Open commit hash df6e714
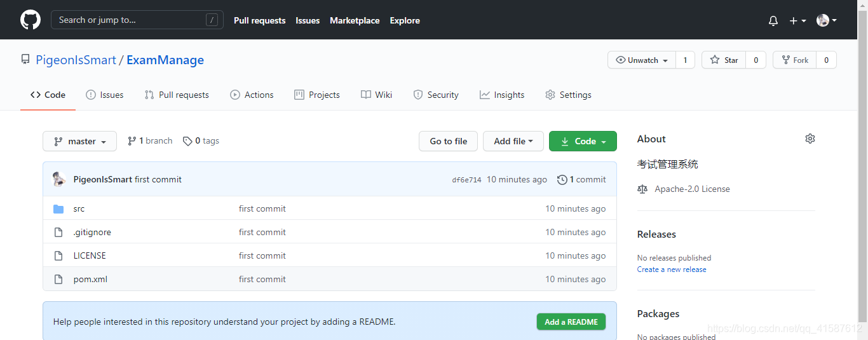 tap(466, 180)
